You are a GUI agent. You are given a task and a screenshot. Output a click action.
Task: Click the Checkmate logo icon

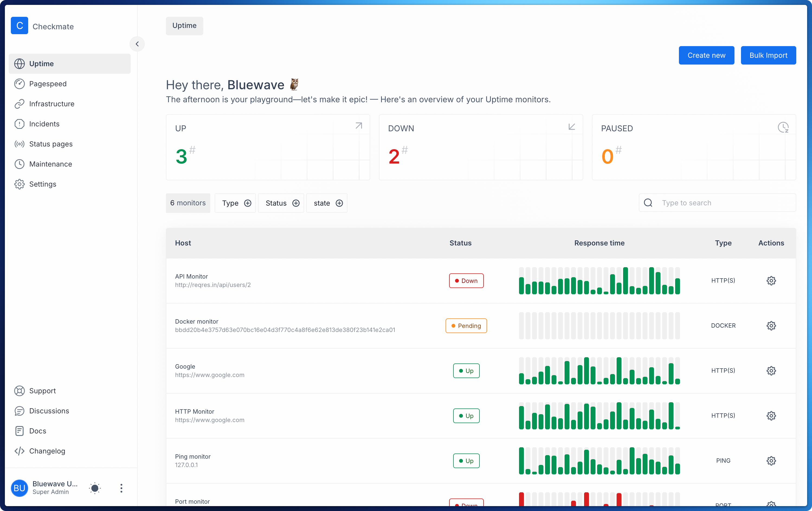pos(20,26)
